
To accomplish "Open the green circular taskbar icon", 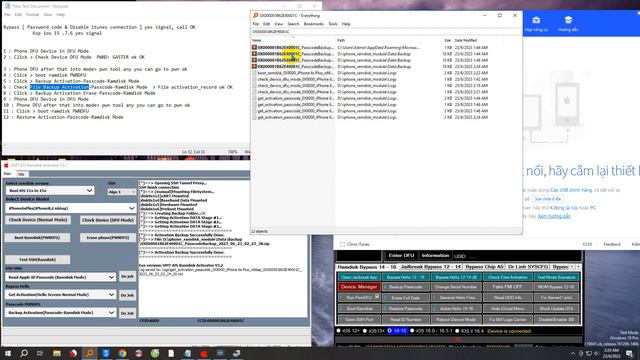I will click(x=155, y=353).
